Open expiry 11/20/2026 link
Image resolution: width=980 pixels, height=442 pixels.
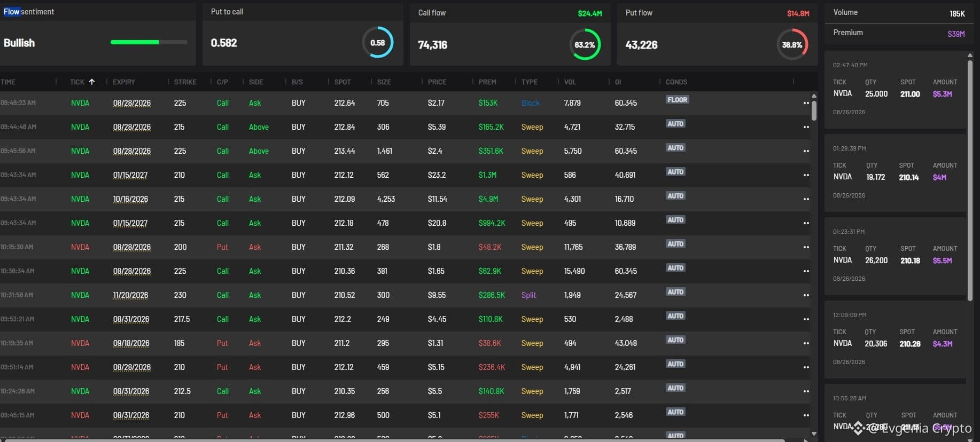[130, 295]
